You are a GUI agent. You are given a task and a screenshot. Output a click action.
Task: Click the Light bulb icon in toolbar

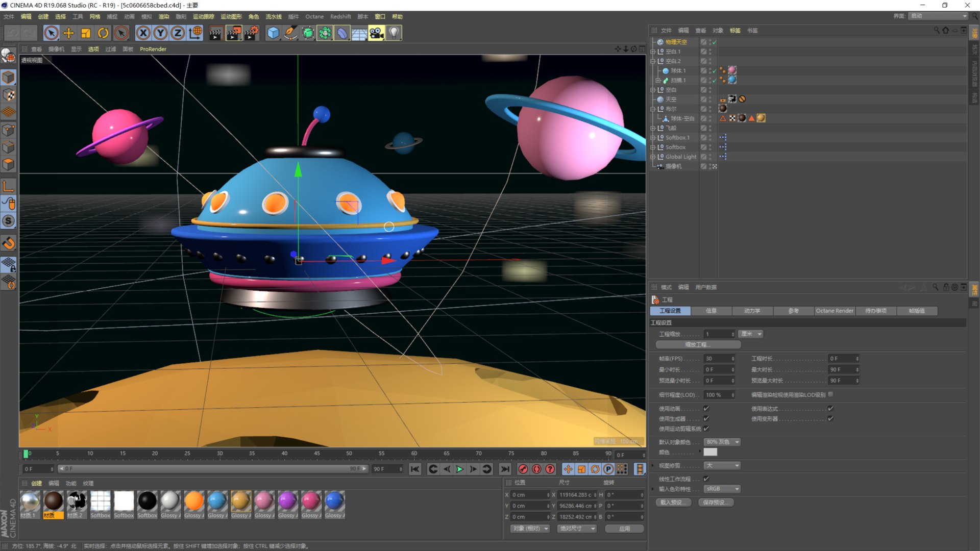click(x=394, y=33)
